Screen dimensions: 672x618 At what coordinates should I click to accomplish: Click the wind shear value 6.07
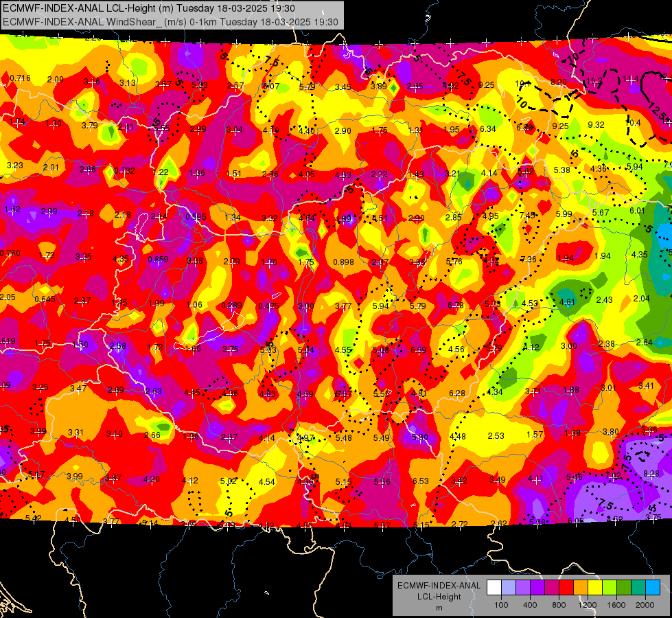click(x=271, y=87)
